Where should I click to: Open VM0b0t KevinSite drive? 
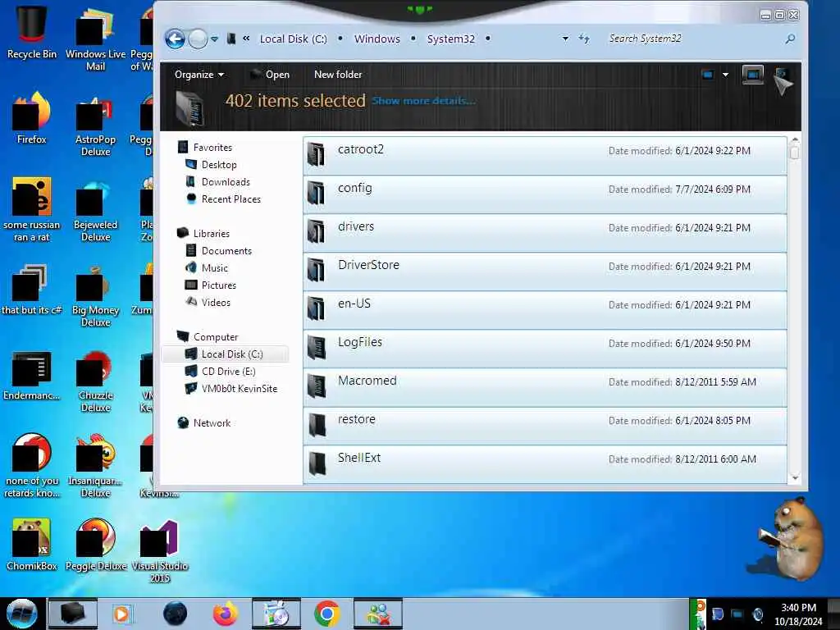click(x=239, y=388)
